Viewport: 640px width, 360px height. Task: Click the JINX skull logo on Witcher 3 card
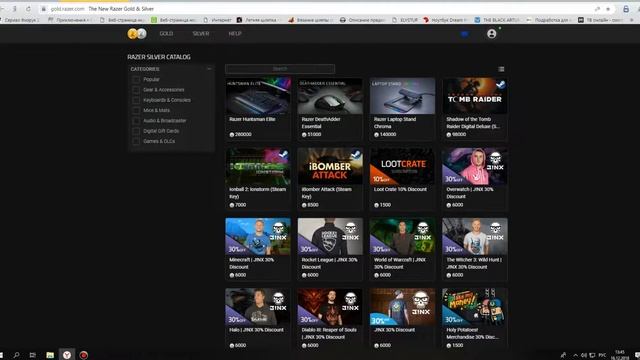click(x=495, y=231)
